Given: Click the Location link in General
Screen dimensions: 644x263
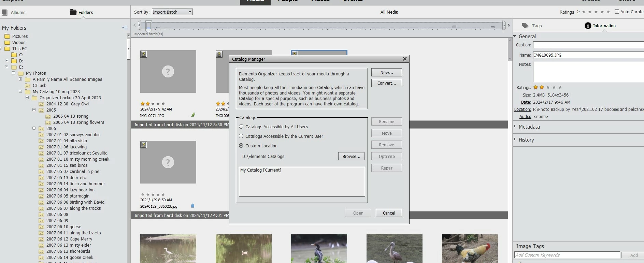Looking at the screenshot, I should point(523,109).
